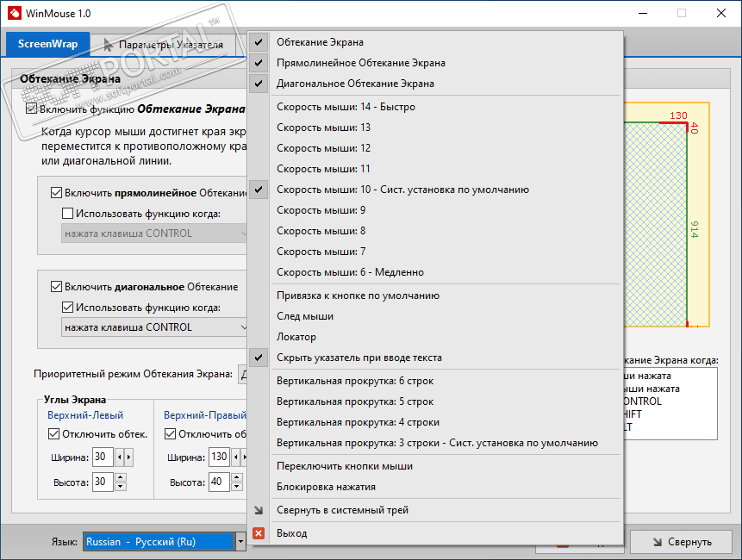Toggle Обтекание Экрана in the menu
This screenshot has width=742, height=560.
coord(435,42)
